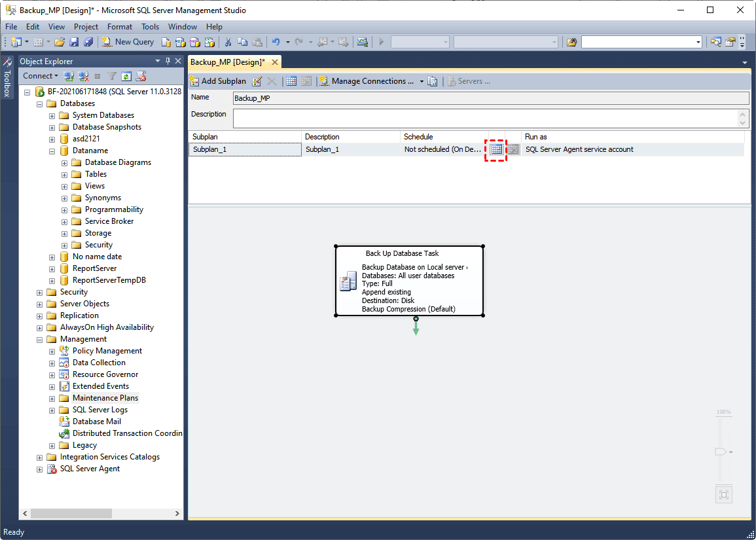
Task: Click the Save All icon
Action: pos(88,42)
